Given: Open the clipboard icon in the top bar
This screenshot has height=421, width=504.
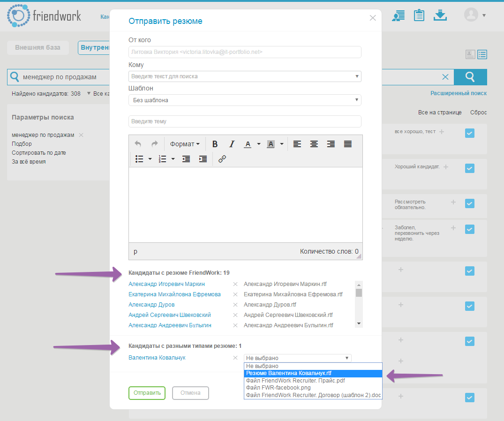Looking at the screenshot, I should (x=419, y=15).
